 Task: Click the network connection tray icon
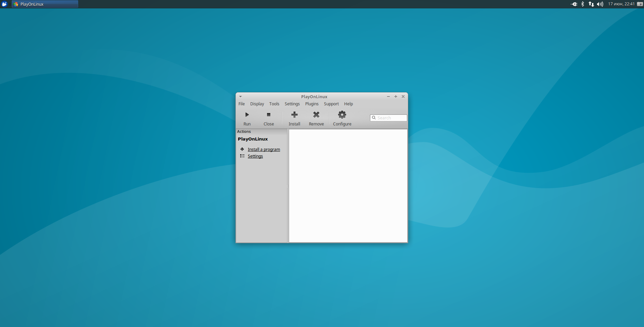591,4
